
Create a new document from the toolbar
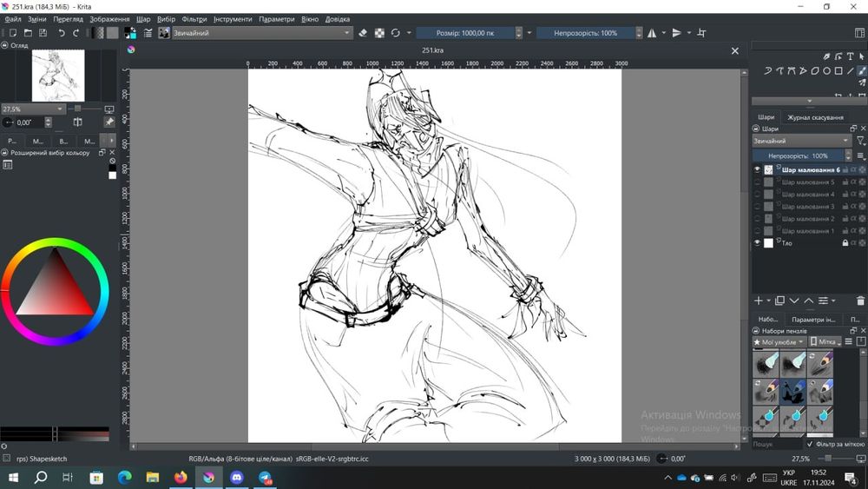click(13, 33)
